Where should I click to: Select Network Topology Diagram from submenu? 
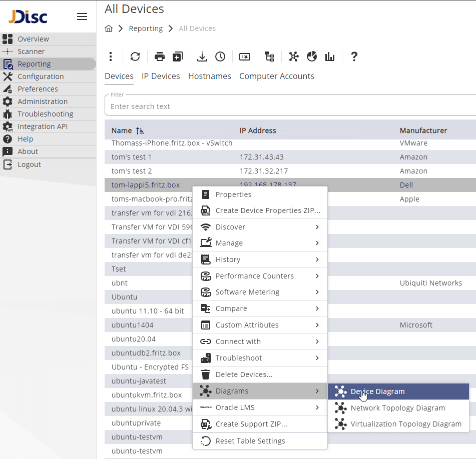coord(397,408)
